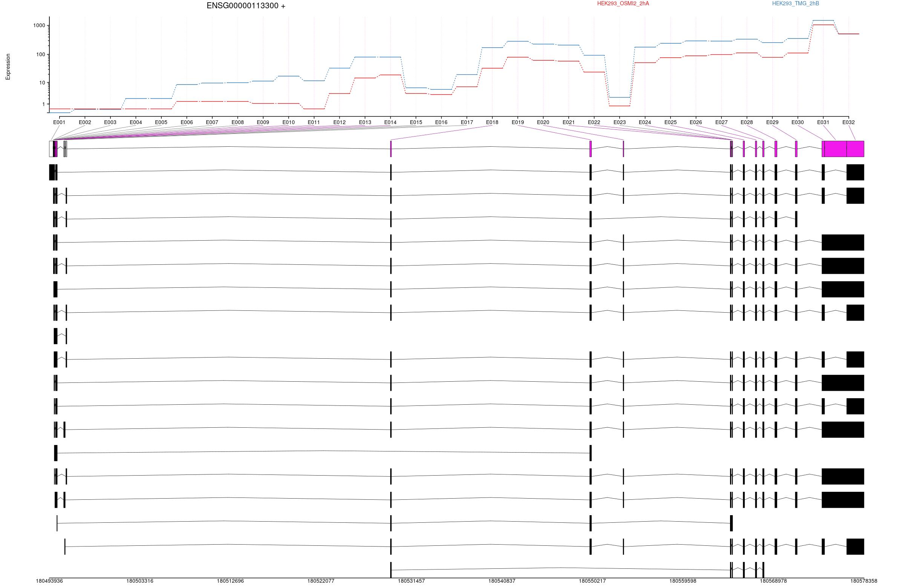Click exon label E011
This screenshot has width=905, height=588.
click(x=314, y=122)
